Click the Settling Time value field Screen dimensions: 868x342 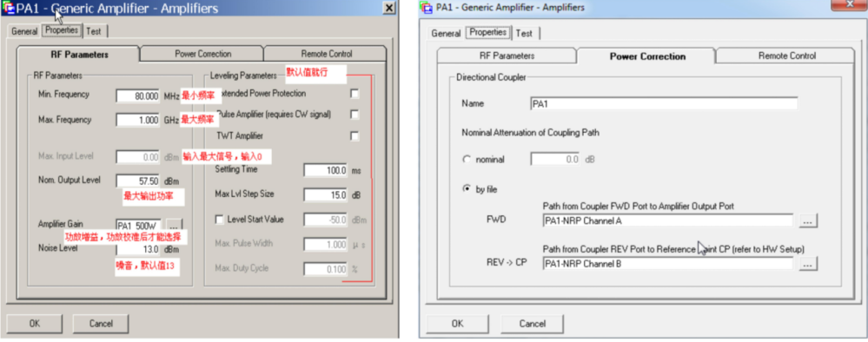[326, 170]
